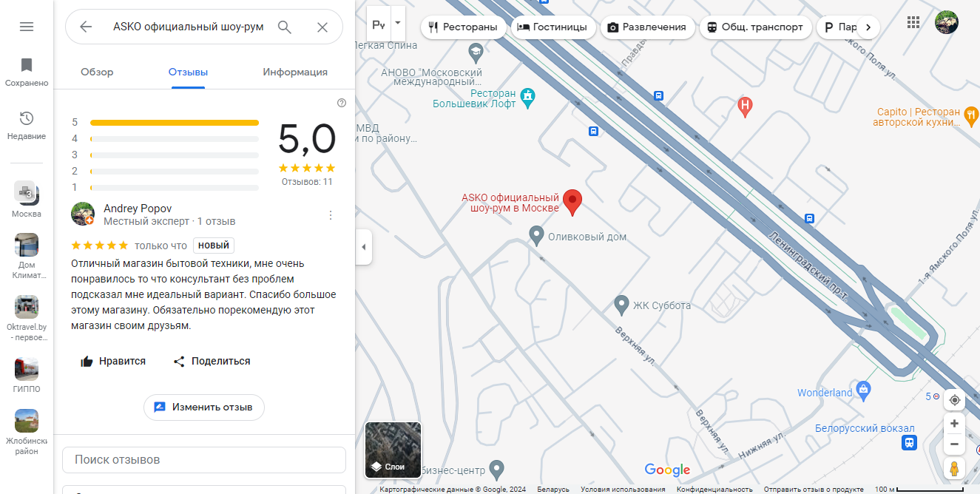Select the Оливковый дом map marker
The height and width of the screenshot is (494, 980).
[x=538, y=237]
